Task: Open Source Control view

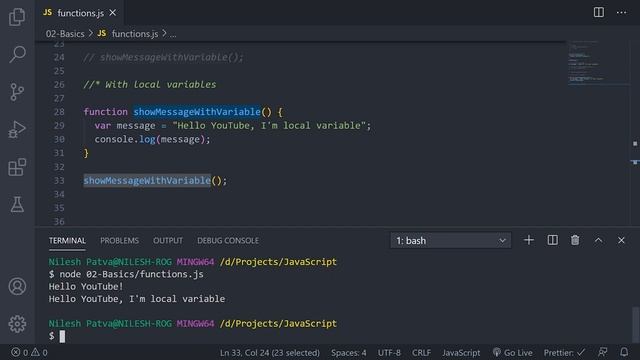Action: click(x=17, y=92)
